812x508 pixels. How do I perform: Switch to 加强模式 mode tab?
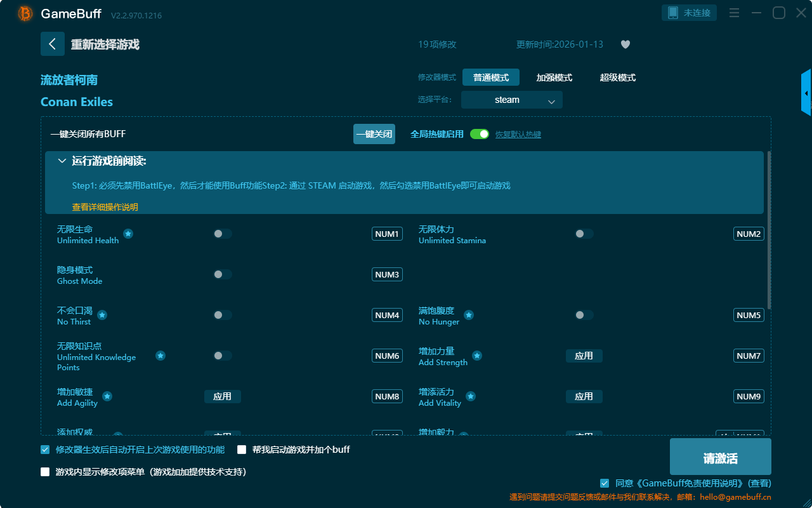(x=554, y=77)
